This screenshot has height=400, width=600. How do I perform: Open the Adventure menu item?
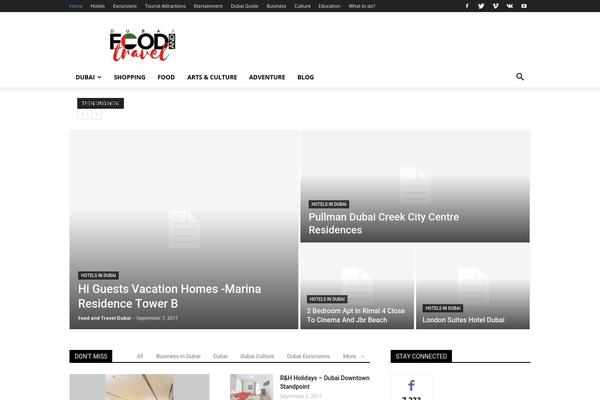pyautogui.click(x=267, y=77)
